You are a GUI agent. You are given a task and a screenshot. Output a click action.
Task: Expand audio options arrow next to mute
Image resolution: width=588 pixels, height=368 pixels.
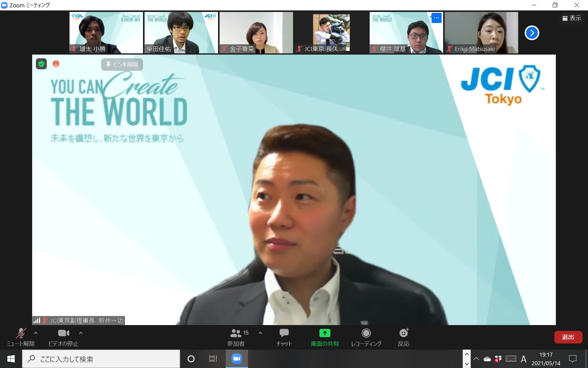[36, 333]
